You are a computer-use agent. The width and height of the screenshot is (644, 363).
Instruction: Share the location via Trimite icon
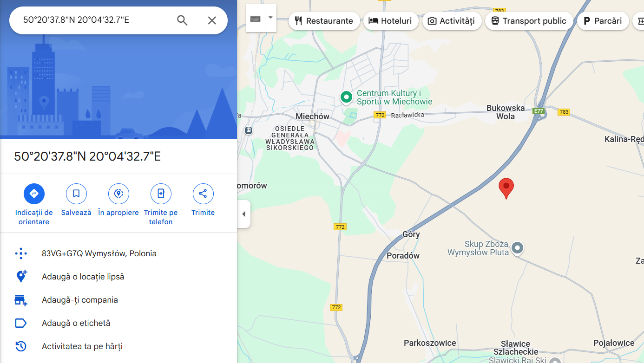pos(203,194)
